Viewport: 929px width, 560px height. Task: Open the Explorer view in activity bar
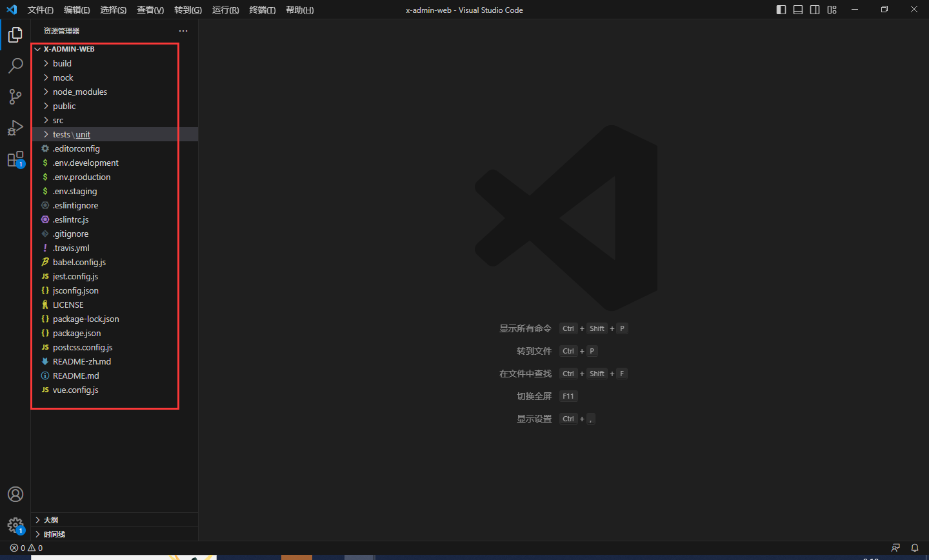(x=15, y=35)
